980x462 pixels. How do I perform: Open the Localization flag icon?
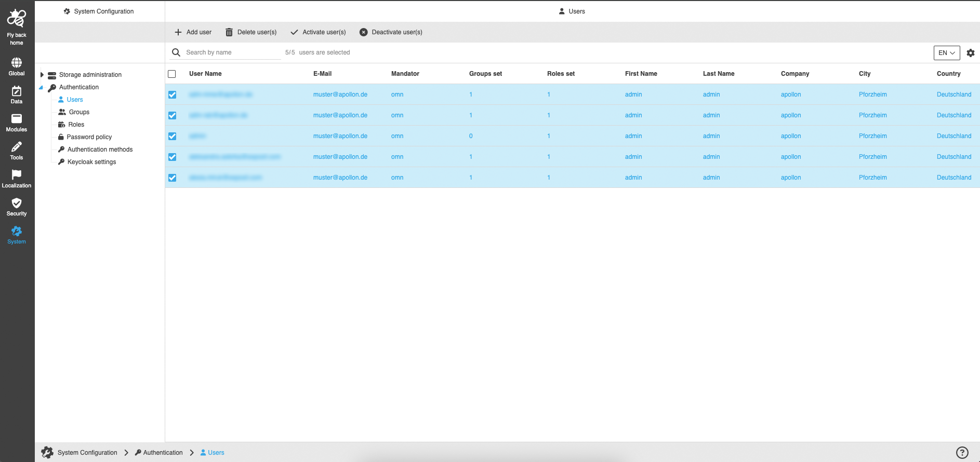pos(17,175)
